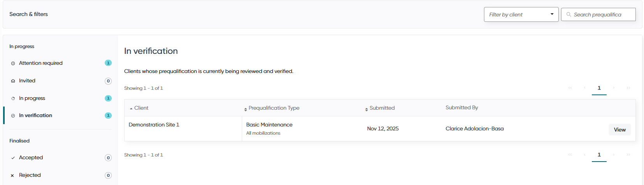Click the Filter by client dropdown arrow
The image size is (644, 185).
(552, 14)
